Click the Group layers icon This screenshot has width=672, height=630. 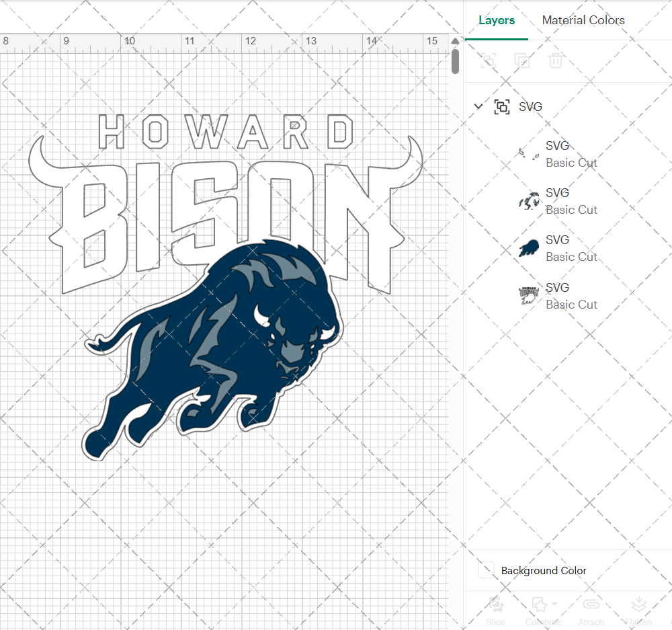point(488,61)
